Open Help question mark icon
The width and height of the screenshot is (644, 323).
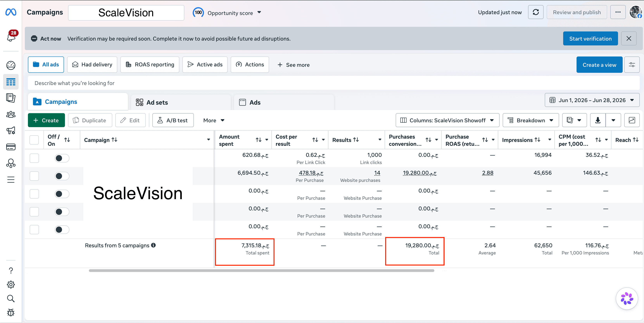[11, 271]
